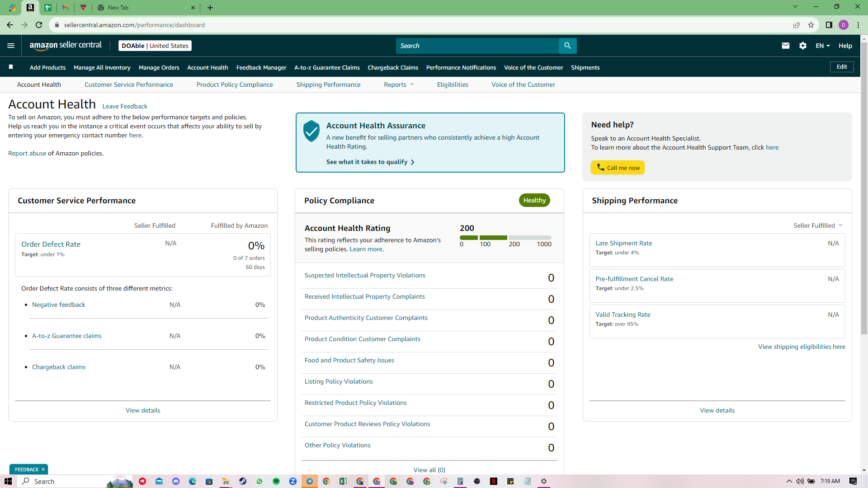The image size is (868, 488).
Task: Click the Account Health Assurance shield icon
Action: pyautogui.click(x=311, y=131)
